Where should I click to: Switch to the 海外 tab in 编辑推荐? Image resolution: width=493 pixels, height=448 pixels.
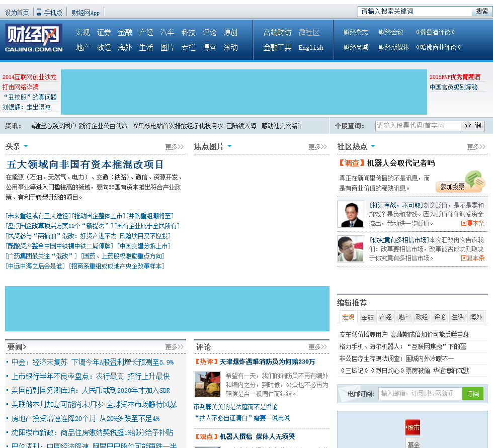476,317
